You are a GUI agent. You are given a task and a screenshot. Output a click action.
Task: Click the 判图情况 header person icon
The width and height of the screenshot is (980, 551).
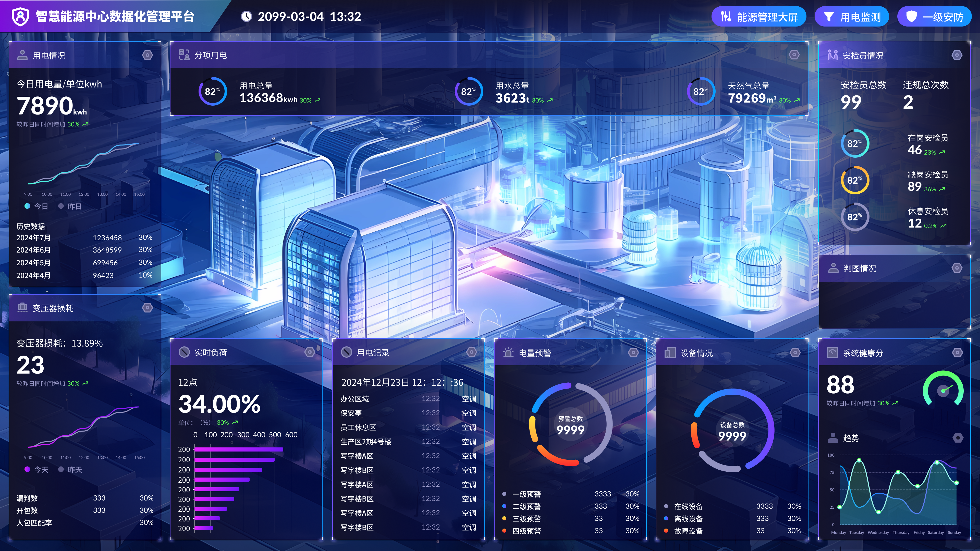(833, 268)
